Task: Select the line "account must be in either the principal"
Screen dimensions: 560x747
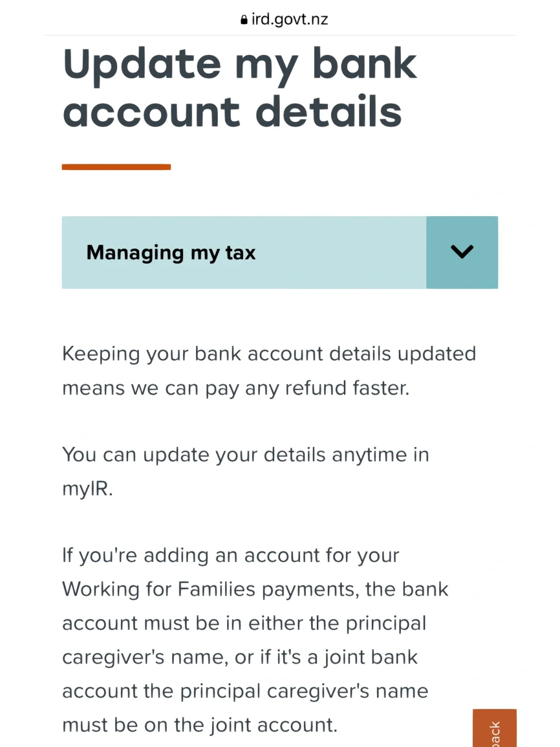Action: [244, 623]
